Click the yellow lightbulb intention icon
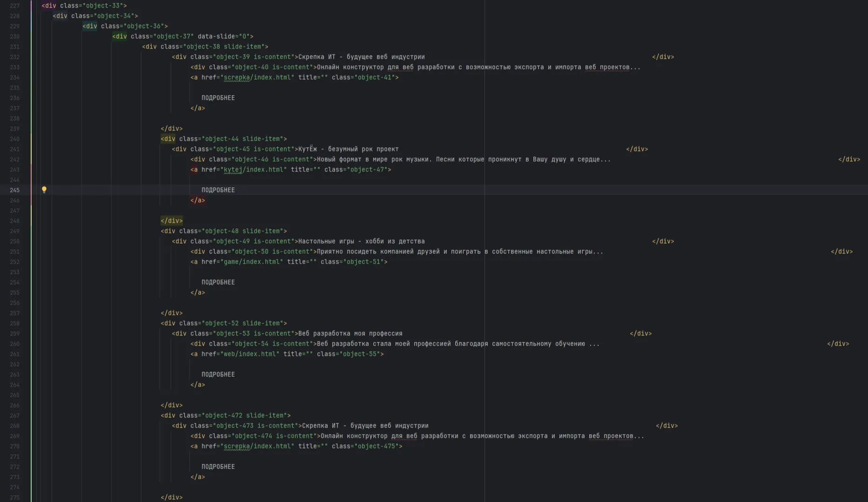 [x=44, y=190]
